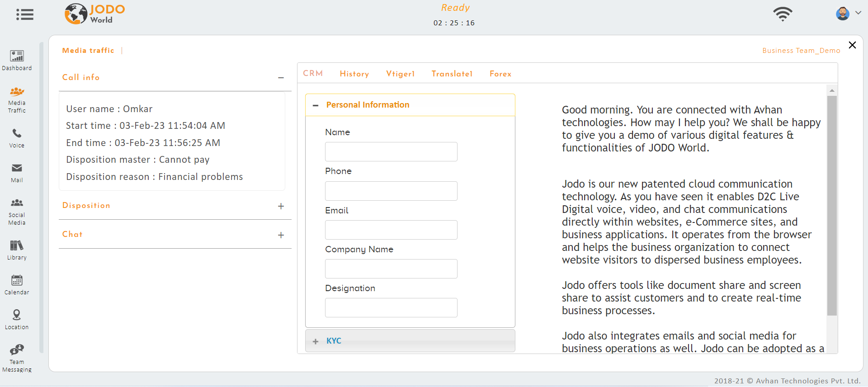This screenshot has height=387, width=868.
Task: Click the 'Start time : 03-Feb-23 11:54:04 AM' line
Action: pos(146,126)
